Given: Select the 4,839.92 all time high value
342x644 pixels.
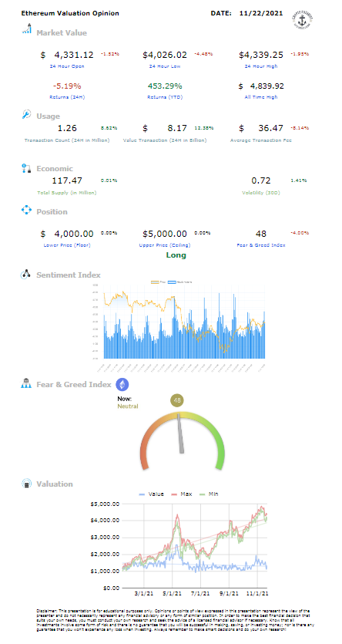Looking at the screenshot, I should pos(267,86).
